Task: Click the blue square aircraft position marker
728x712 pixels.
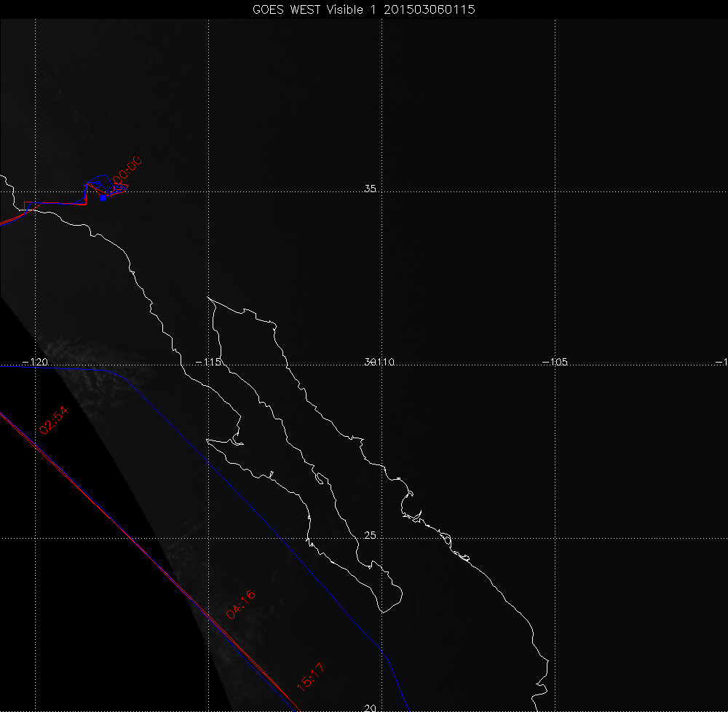Action: click(x=103, y=198)
